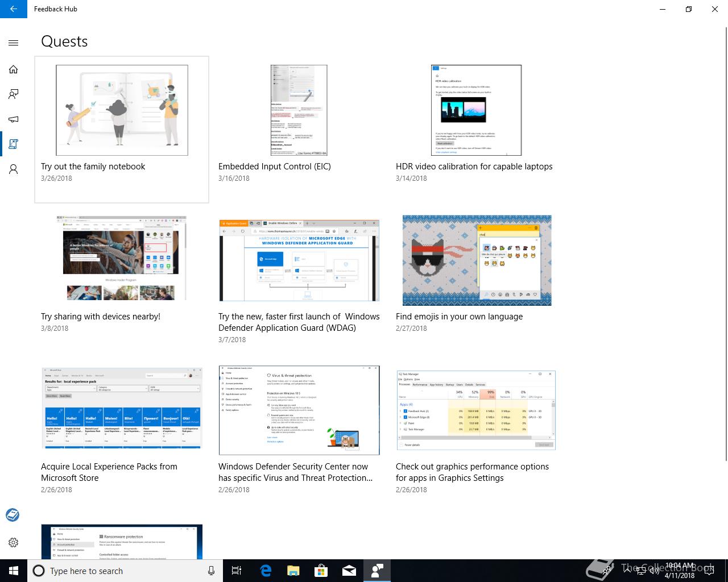
Task: Open Task View on taskbar
Action: [237, 571]
